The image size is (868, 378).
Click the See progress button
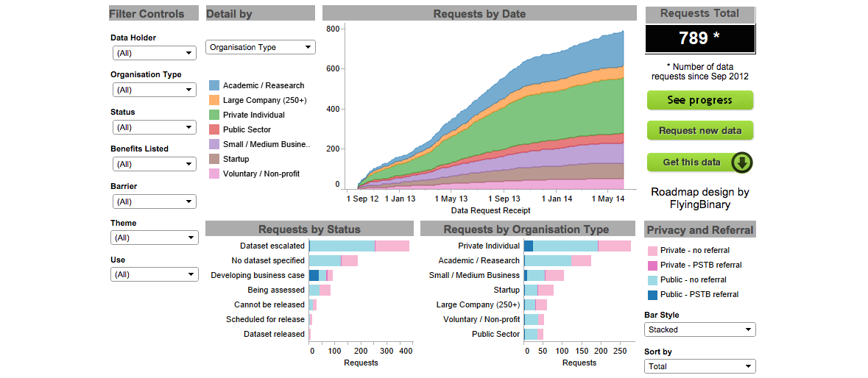[x=699, y=100]
